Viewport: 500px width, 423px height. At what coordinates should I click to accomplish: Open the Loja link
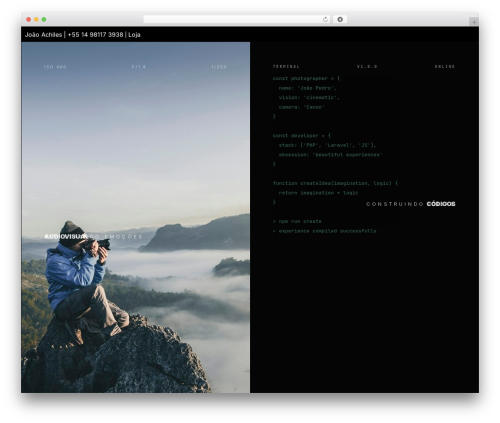click(134, 35)
